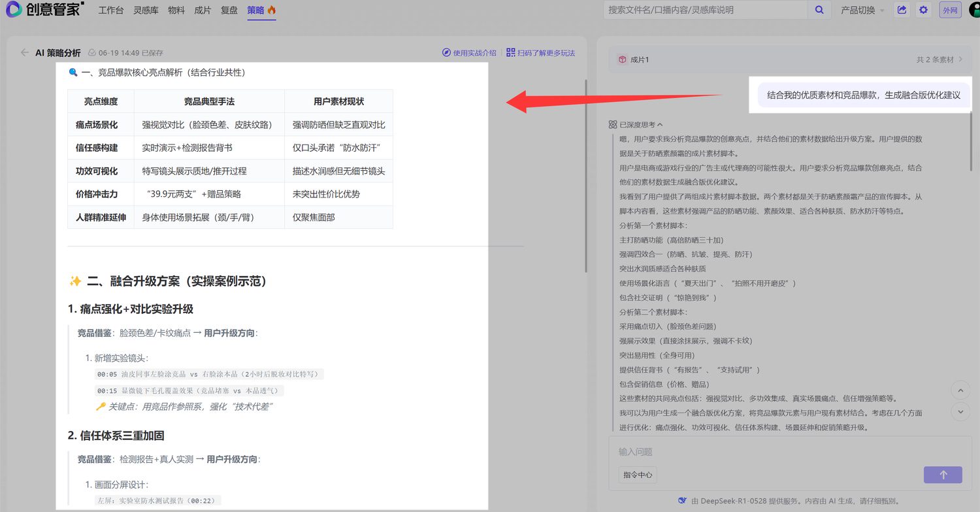Collapse the 已深度思考 section

636,124
